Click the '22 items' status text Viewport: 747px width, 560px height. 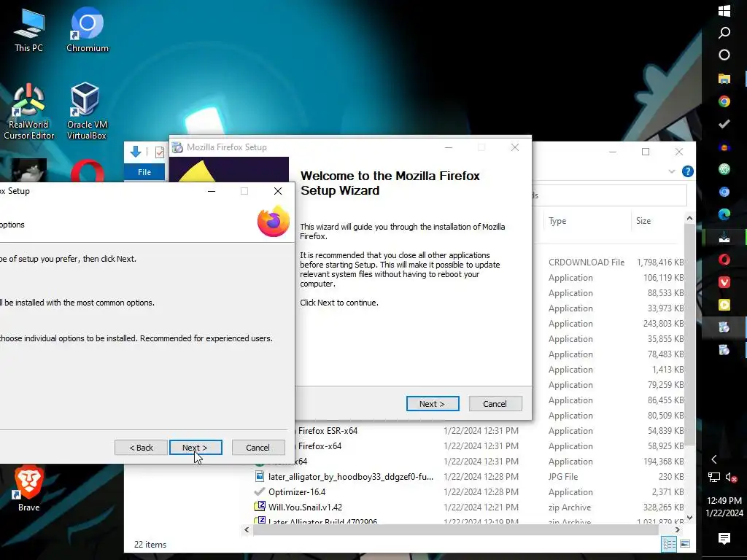tap(150, 544)
